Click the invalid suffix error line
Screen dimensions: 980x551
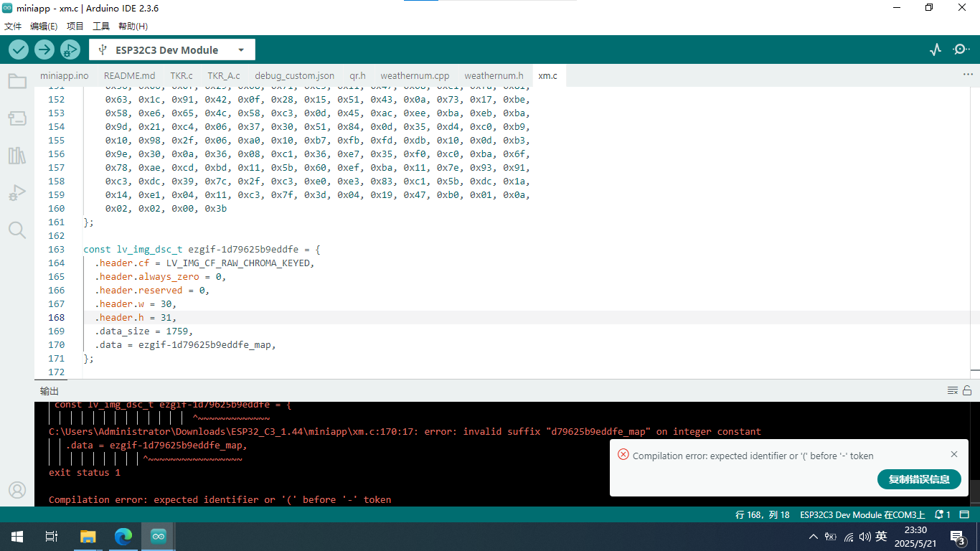point(405,431)
